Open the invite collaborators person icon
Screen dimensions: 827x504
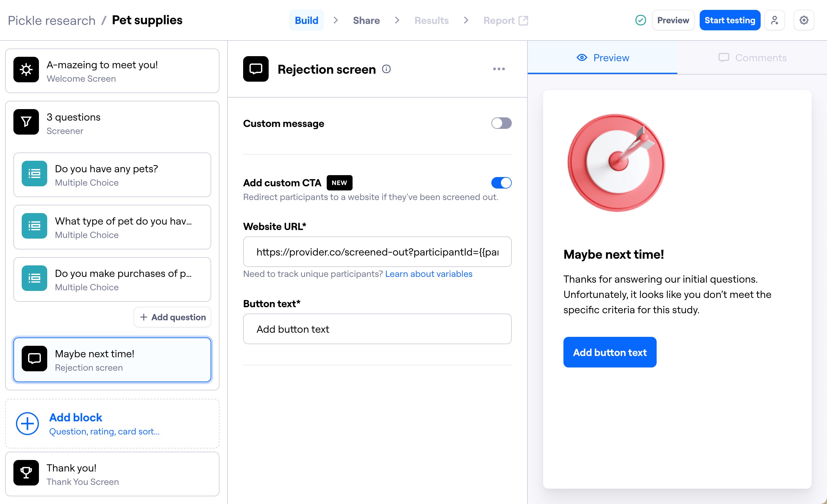tap(775, 20)
